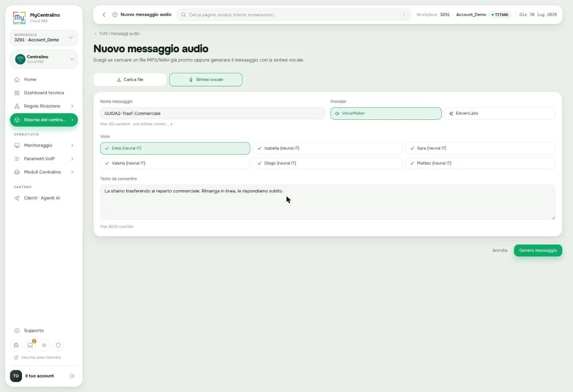This screenshot has height=392, width=573.
Task: Click the cube icon near page title
Action: coord(115,15)
